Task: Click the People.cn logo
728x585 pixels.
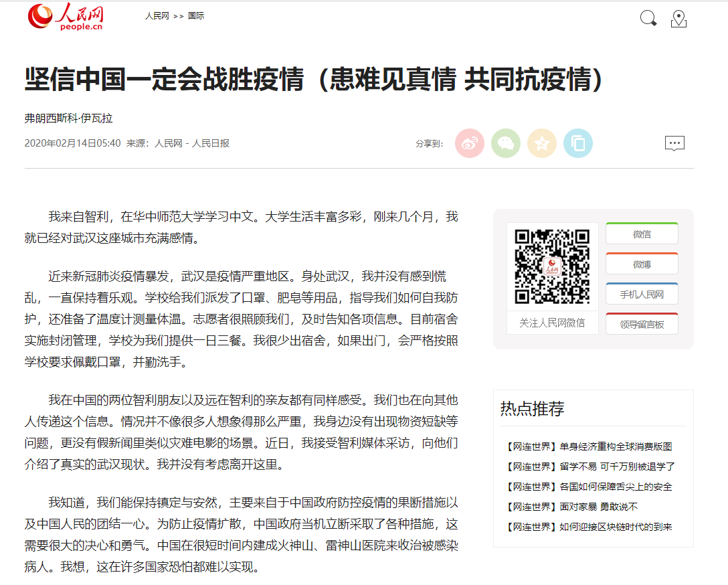Action: coord(65,17)
